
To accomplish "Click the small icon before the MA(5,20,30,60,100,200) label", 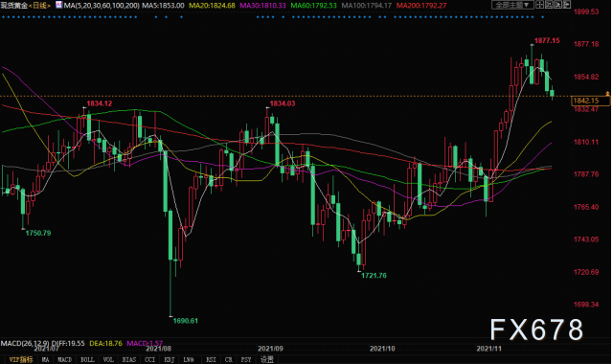I will click(58, 5).
